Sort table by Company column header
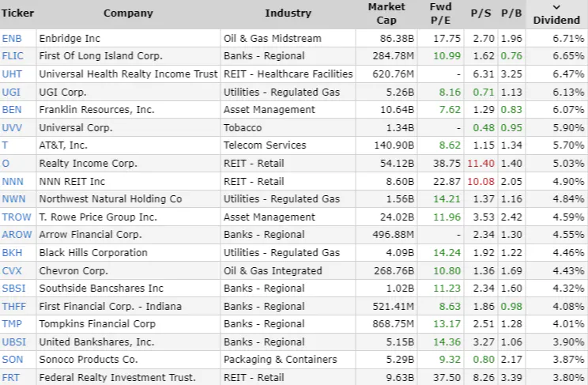The width and height of the screenshot is (588, 385). coord(128,13)
